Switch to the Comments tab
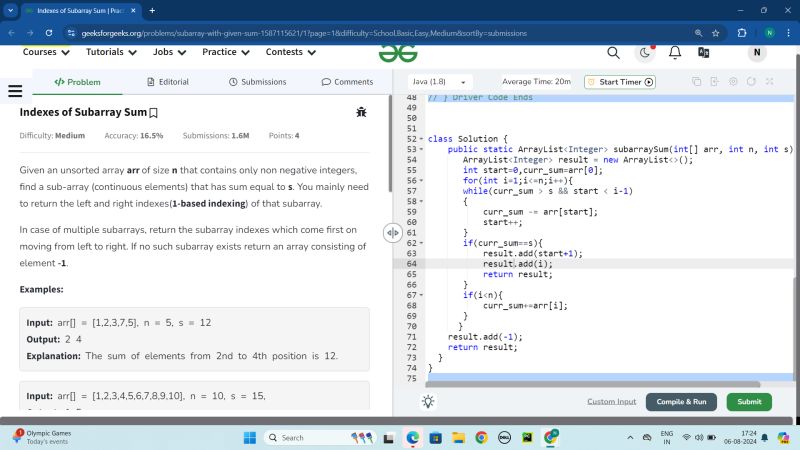 347,82
